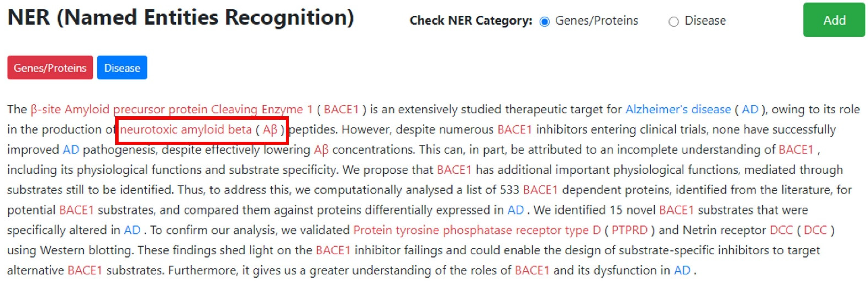Viewport: 868px width, 281px height.
Task: Select the Disease radio option
Action: click(673, 21)
